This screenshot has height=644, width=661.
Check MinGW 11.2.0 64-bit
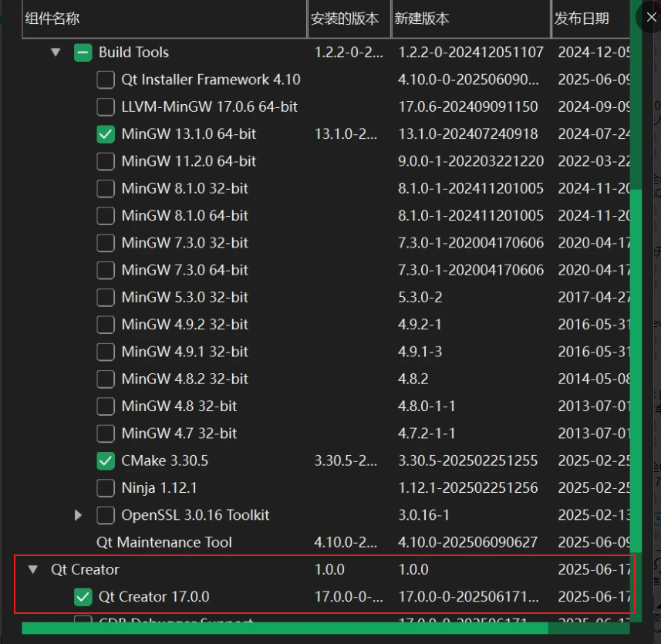(106, 161)
